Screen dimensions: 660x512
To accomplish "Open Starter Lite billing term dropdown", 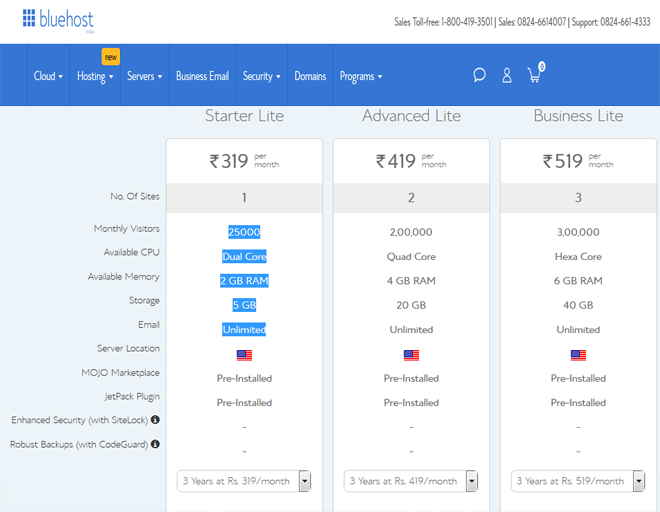I will [244, 481].
